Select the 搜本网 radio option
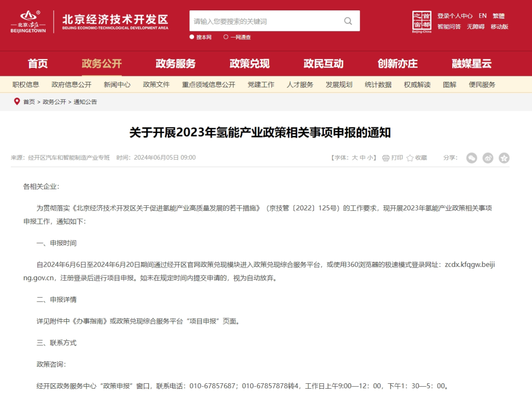 point(192,37)
